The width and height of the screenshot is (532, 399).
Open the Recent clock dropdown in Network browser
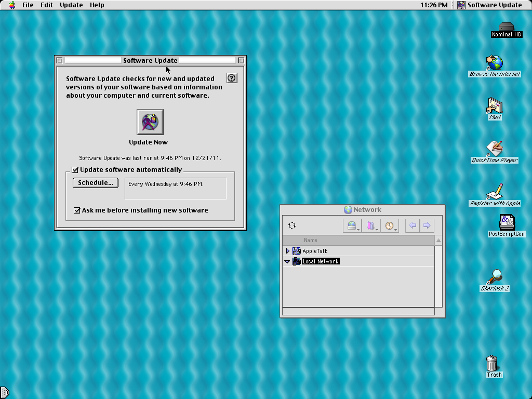(390, 225)
